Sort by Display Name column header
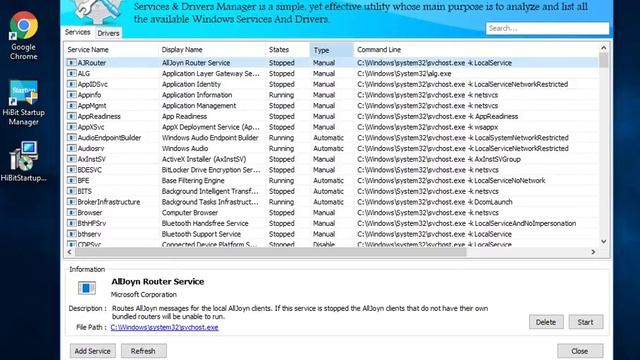Screen dimensions: 640x360 (x=212, y=50)
